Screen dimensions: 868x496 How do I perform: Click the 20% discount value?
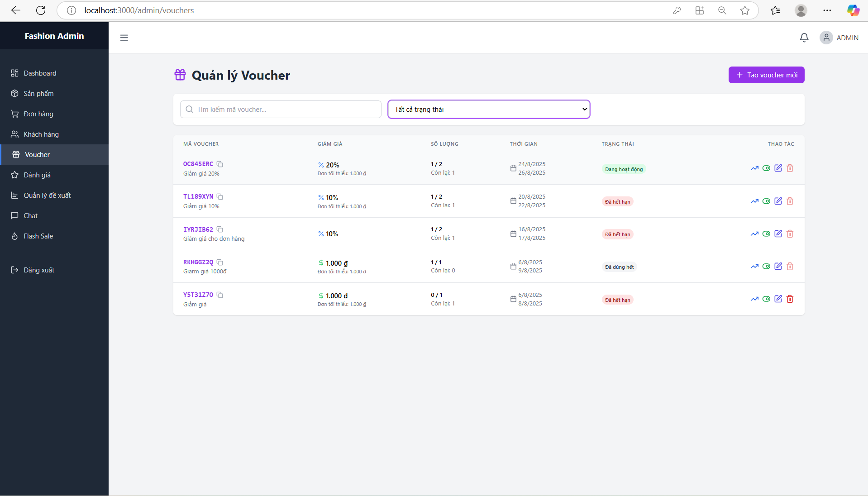333,165
